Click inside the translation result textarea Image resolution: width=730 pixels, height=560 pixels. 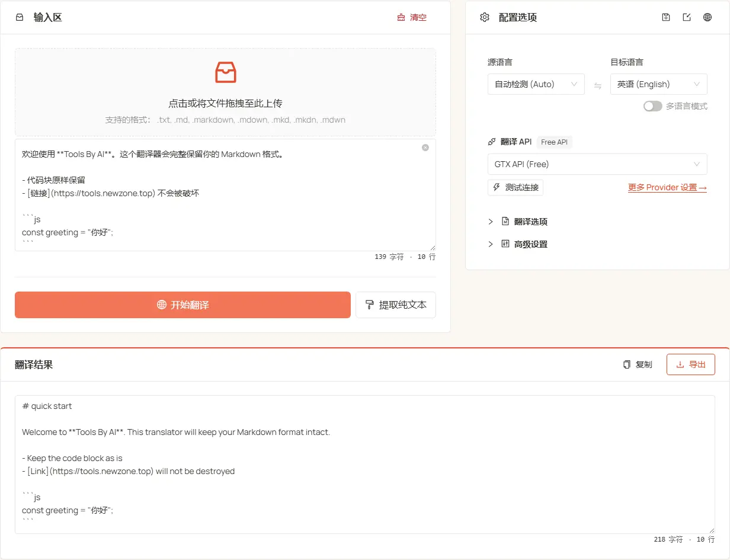click(x=365, y=465)
